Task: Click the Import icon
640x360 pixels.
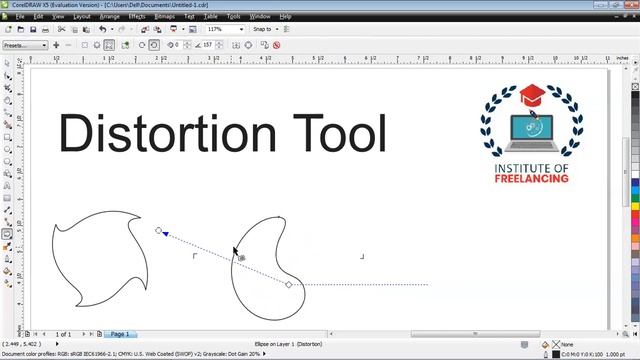Action: (x=145, y=29)
